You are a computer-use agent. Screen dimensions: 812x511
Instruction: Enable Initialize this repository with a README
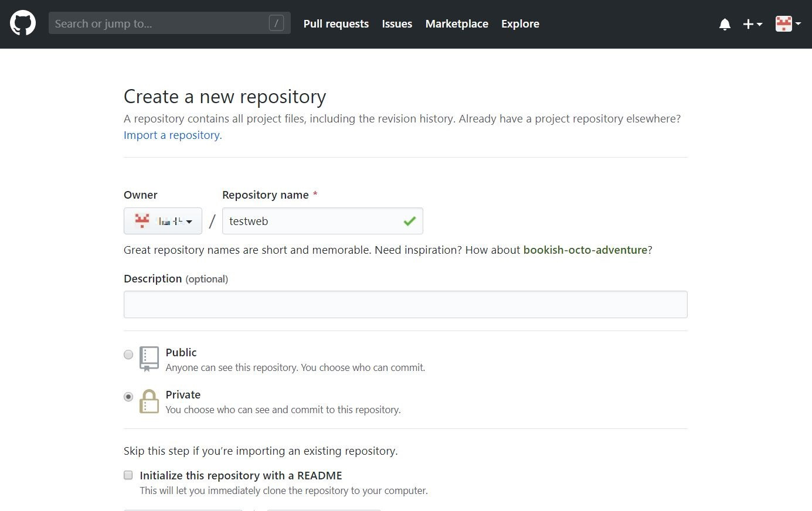coord(128,475)
